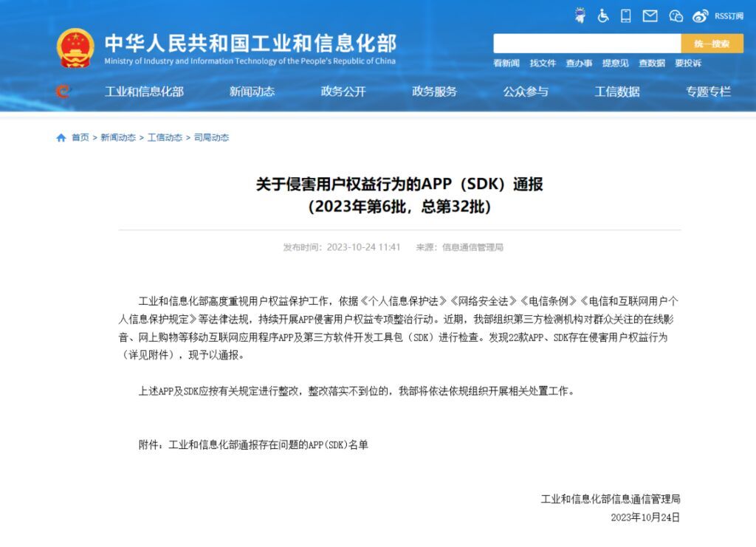Screen dimensions: 756x547
Task: Click the robot assistant icon
Action: click(x=580, y=16)
